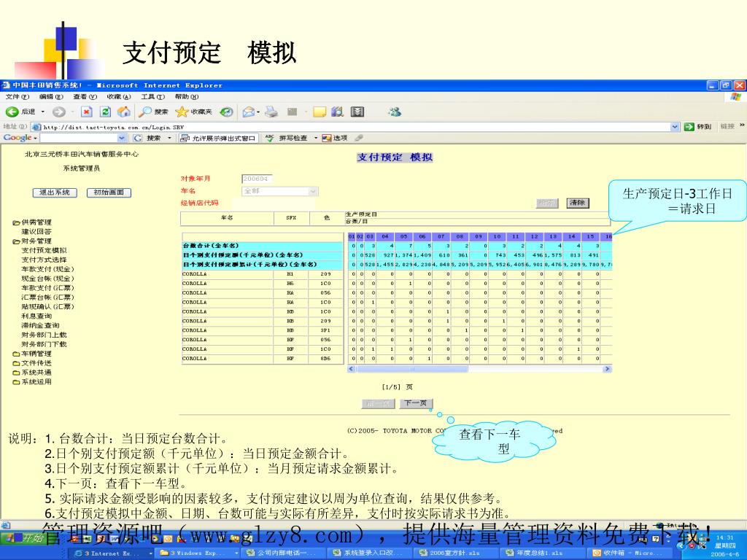Click the gray Edit toolbar icon
747x560 pixels.
click(x=292, y=112)
